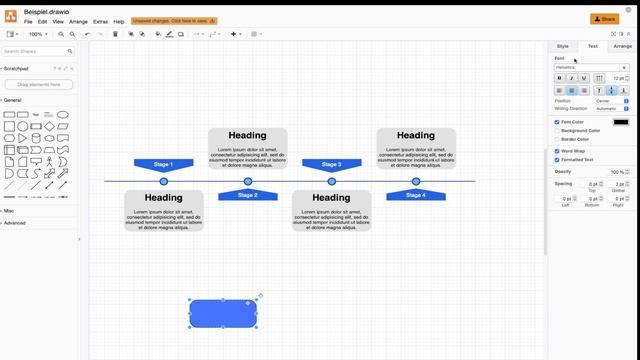
Task: Set vertical alignment to bottom
Action: [624, 90]
